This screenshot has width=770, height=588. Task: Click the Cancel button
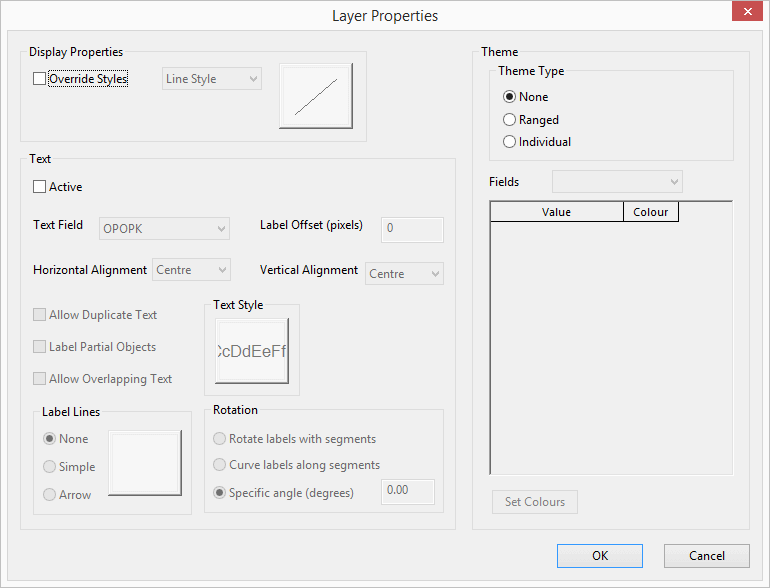click(x=707, y=556)
